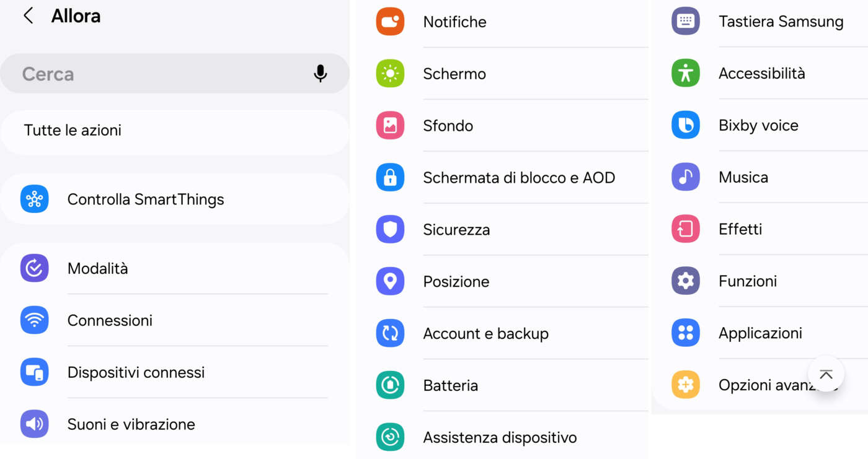Open Tastiera Samsung keyboard icon

(x=685, y=21)
